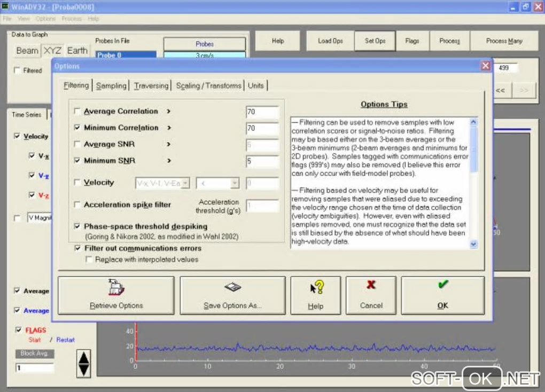
Task: Click the Flags button
Action: 412,41
